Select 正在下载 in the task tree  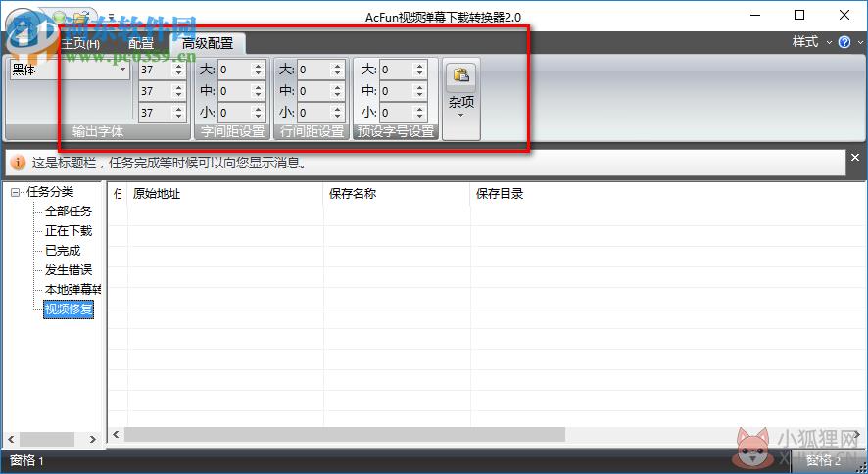tap(69, 231)
